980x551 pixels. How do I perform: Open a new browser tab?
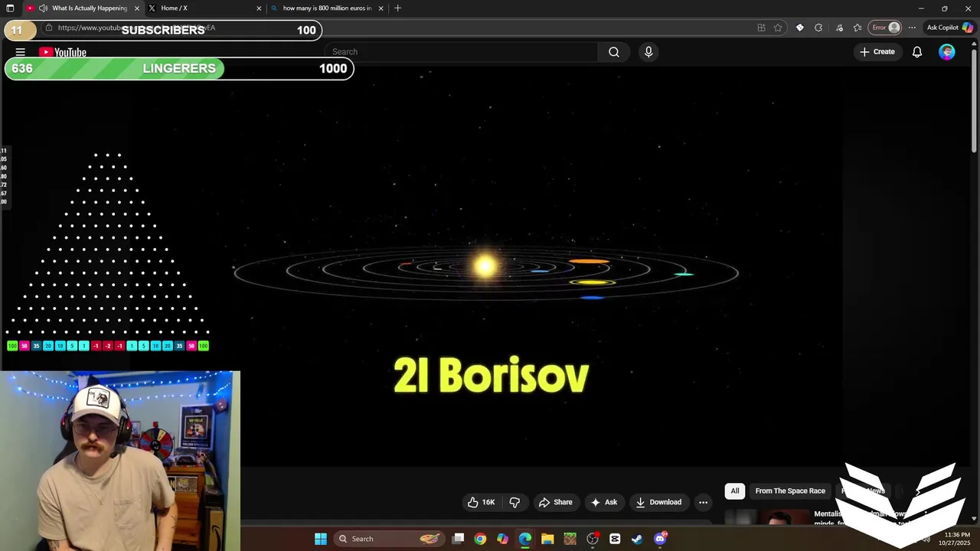[397, 8]
